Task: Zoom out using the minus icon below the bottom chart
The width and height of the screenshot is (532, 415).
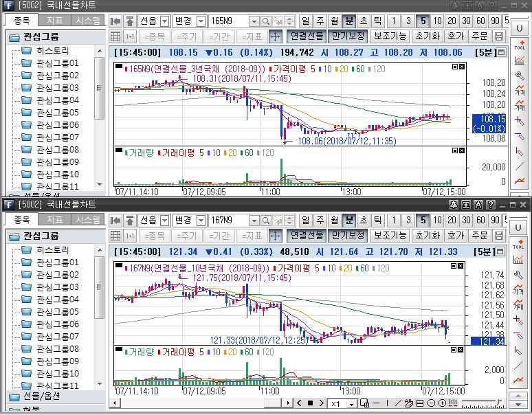Action: (431, 403)
